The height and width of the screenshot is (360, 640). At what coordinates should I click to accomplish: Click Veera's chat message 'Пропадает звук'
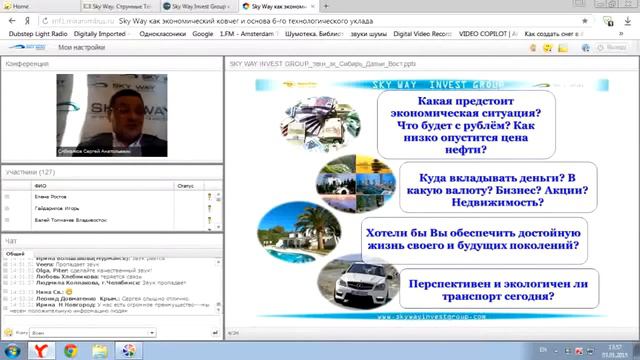pos(67,264)
